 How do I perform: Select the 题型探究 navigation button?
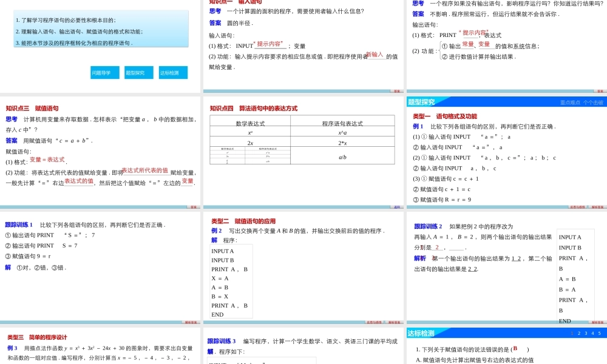[139, 72]
